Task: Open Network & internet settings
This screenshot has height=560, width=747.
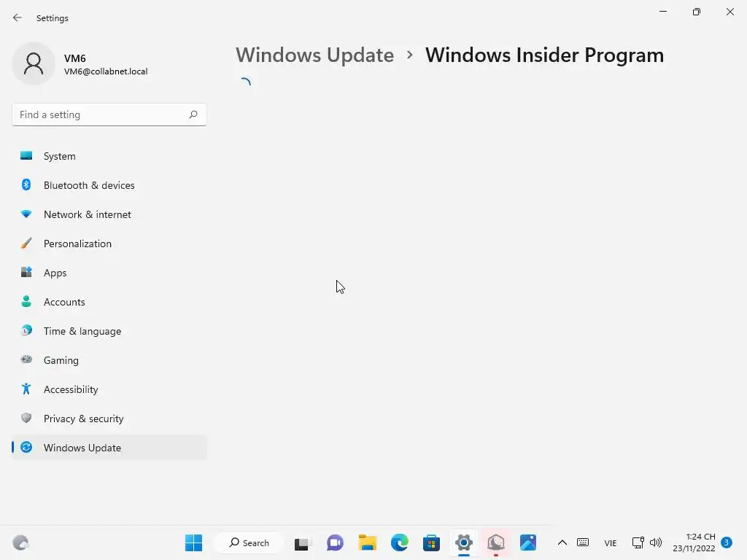Action: click(x=109, y=214)
